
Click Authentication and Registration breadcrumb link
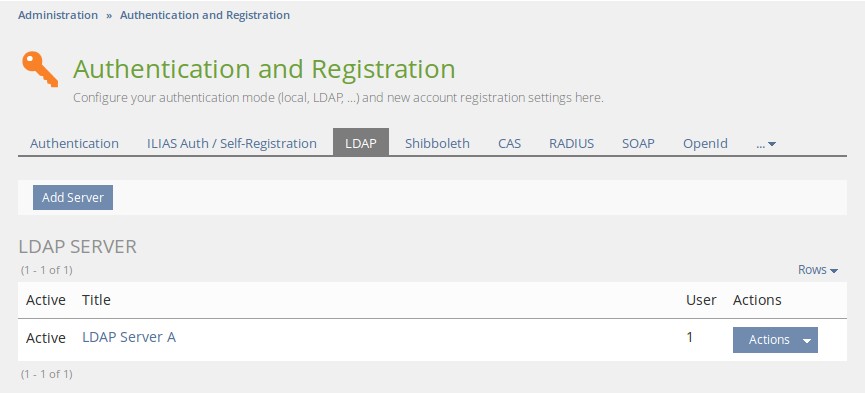pyautogui.click(x=205, y=15)
